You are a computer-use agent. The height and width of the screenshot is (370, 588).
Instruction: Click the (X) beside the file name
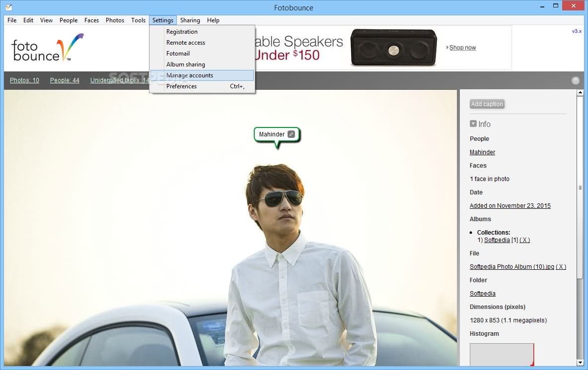tap(561, 267)
